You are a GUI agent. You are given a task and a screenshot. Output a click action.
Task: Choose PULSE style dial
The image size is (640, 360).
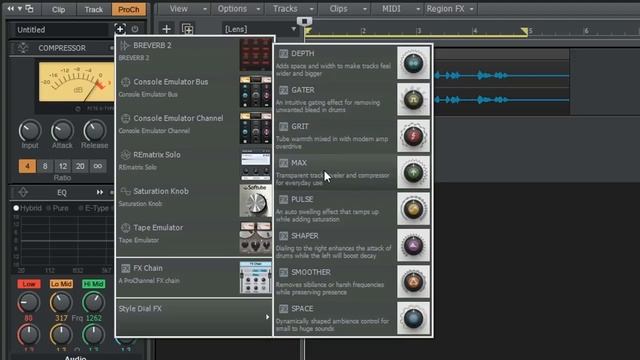click(x=353, y=209)
